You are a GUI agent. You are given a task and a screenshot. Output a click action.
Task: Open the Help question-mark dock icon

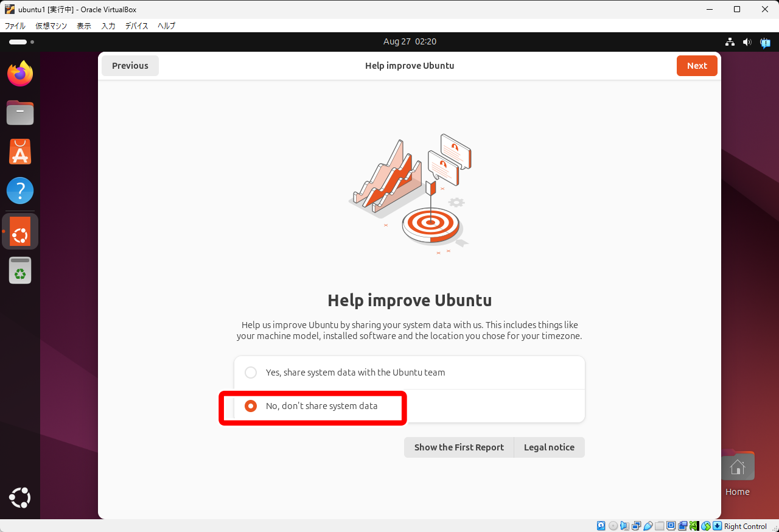click(20, 191)
